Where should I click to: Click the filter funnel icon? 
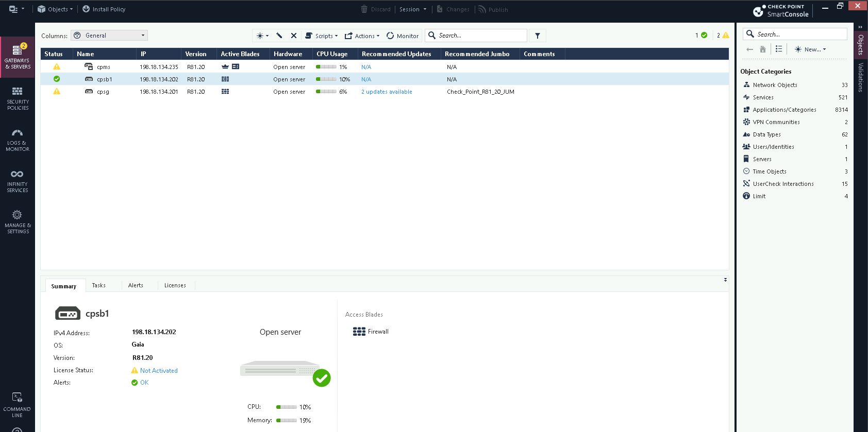coord(538,36)
